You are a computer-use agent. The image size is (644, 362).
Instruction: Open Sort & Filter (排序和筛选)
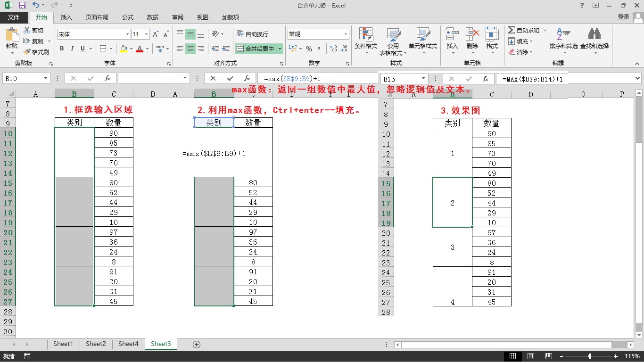pos(563,41)
